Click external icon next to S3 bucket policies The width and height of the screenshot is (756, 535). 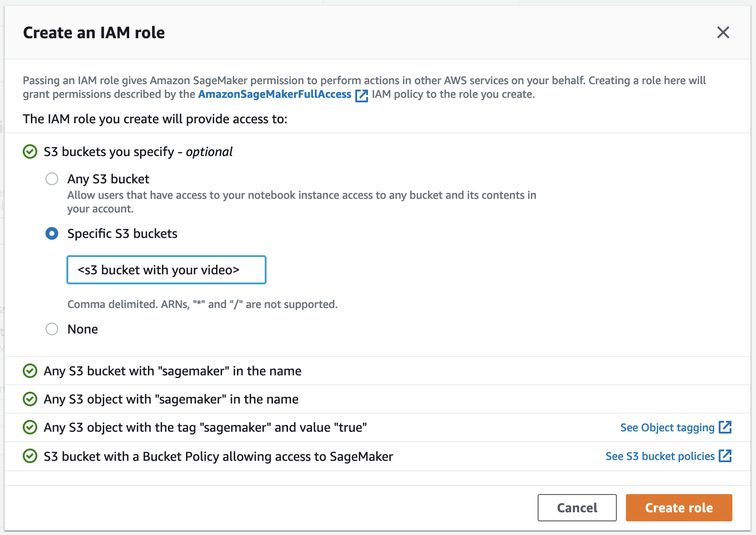pyautogui.click(x=725, y=456)
